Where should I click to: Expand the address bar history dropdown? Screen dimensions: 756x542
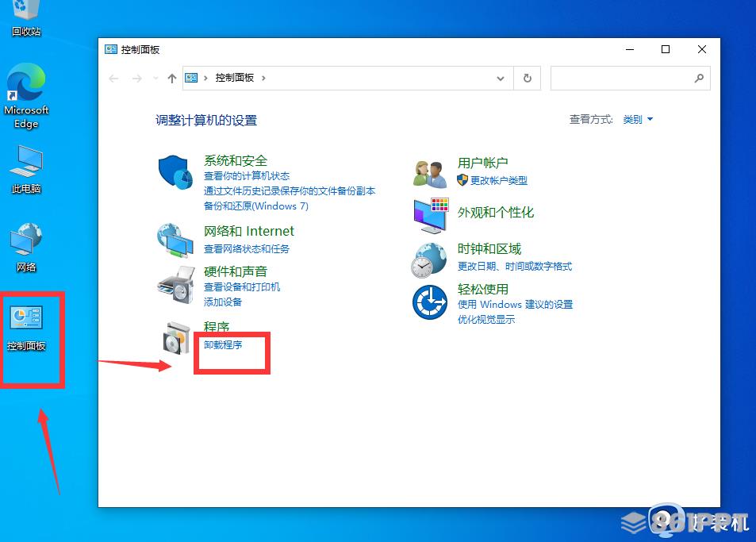(501, 78)
